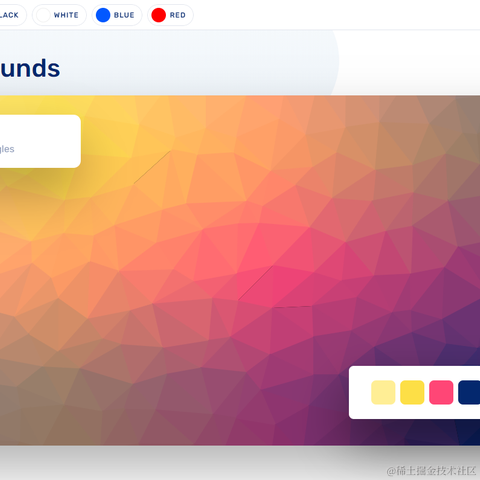Open the low-poly gradient background preview

(x=240, y=270)
